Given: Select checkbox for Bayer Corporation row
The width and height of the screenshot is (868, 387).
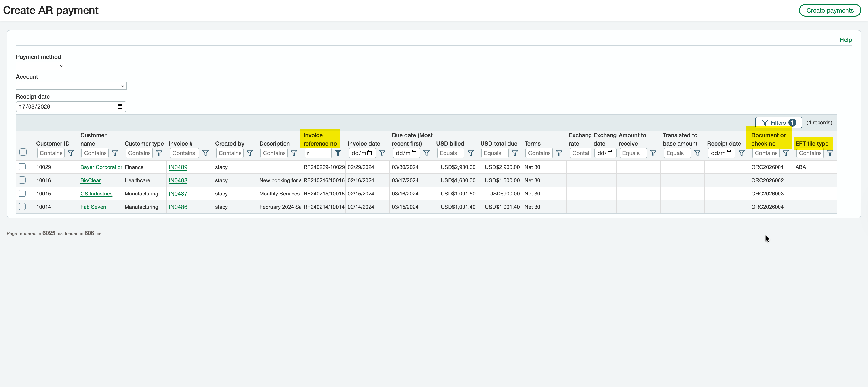Looking at the screenshot, I should click(x=22, y=167).
